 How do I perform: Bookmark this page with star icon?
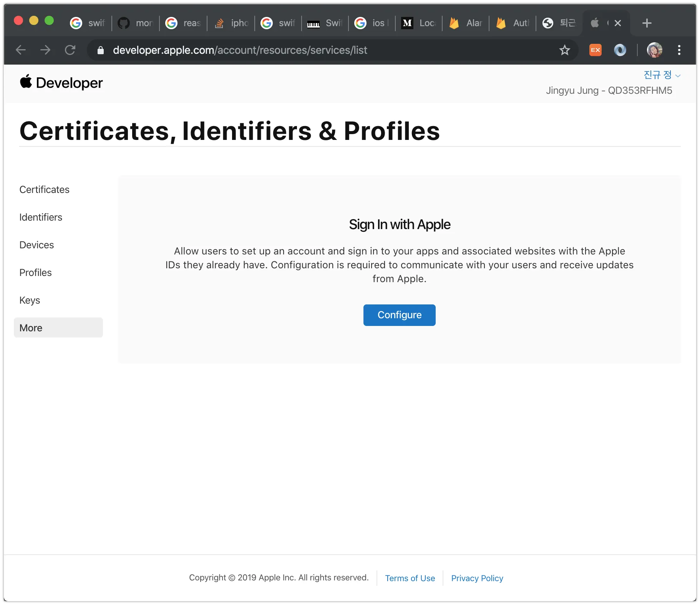point(564,50)
